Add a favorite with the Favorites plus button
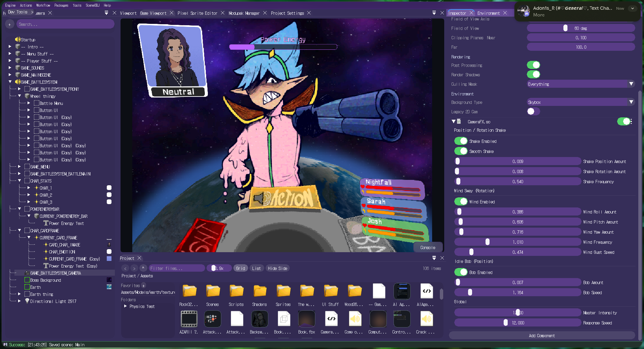The image size is (644, 349). (x=143, y=286)
